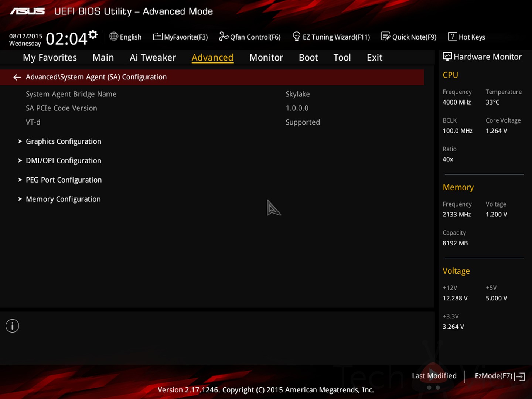Switch to the Tool tab
The height and width of the screenshot is (399, 532).
tap(342, 58)
